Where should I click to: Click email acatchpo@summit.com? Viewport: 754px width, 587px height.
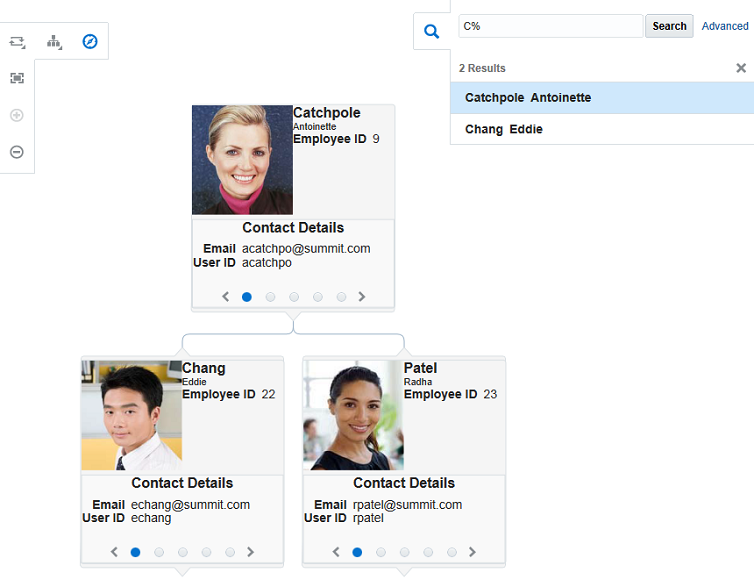(x=306, y=249)
